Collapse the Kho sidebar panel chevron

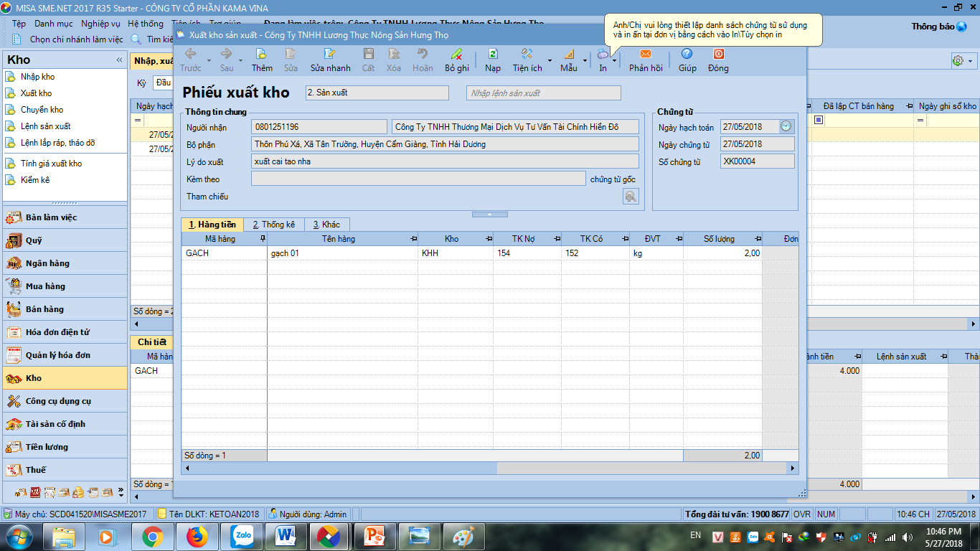coord(119,60)
